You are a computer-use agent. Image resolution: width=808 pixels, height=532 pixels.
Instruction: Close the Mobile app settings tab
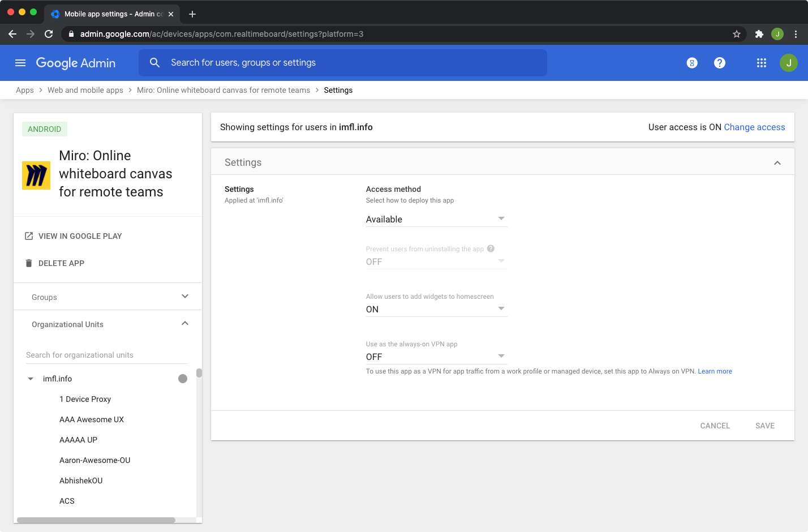click(171, 14)
